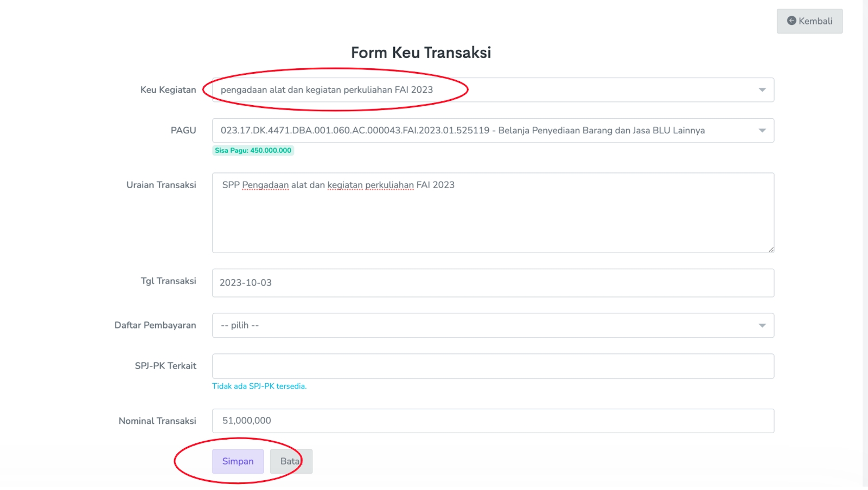Click the back arrow icon beside Kembali

pyautogui.click(x=792, y=21)
